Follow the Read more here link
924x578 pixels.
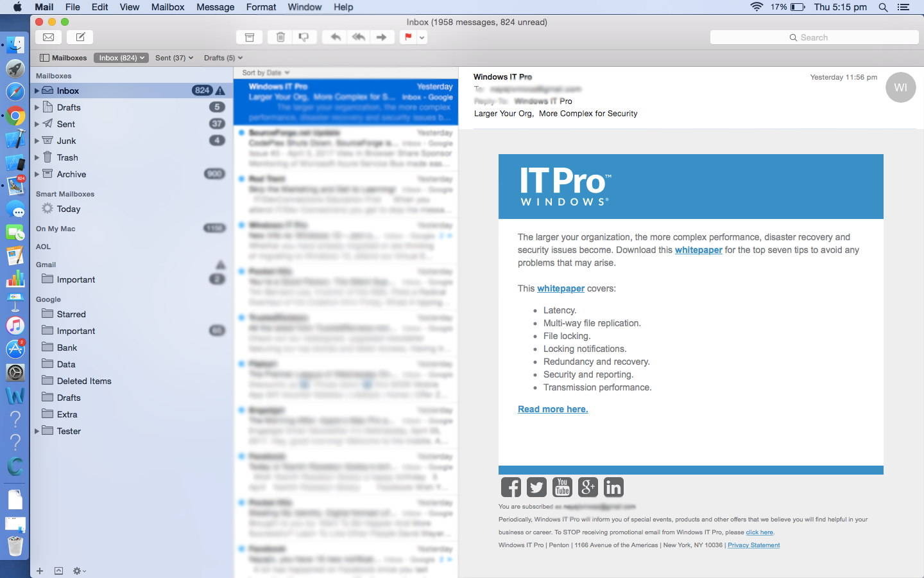pyautogui.click(x=553, y=409)
